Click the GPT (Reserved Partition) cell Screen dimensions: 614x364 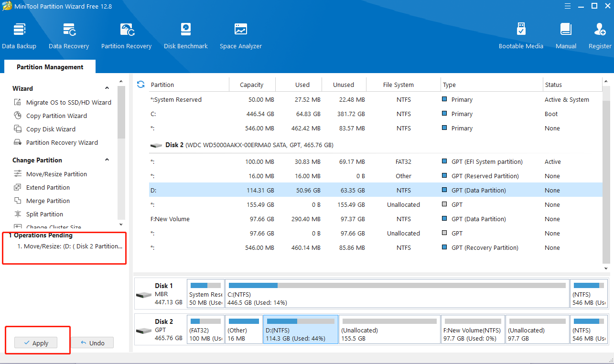(x=485, y=176)
